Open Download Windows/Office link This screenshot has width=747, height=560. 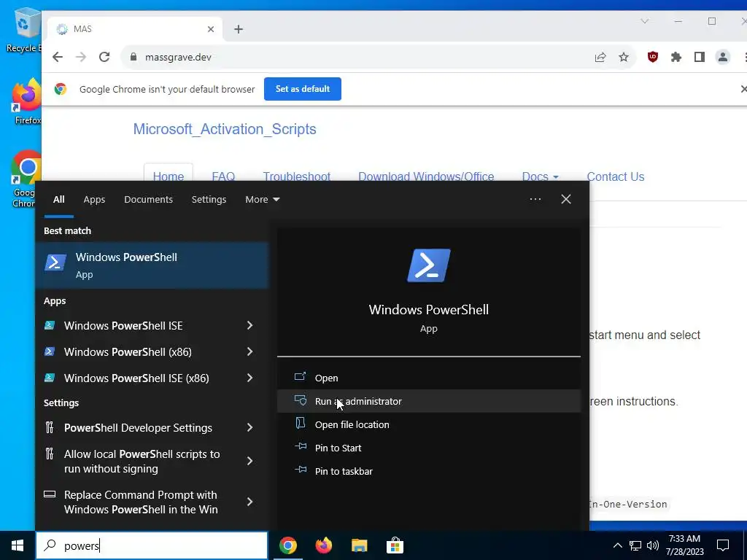426,176
